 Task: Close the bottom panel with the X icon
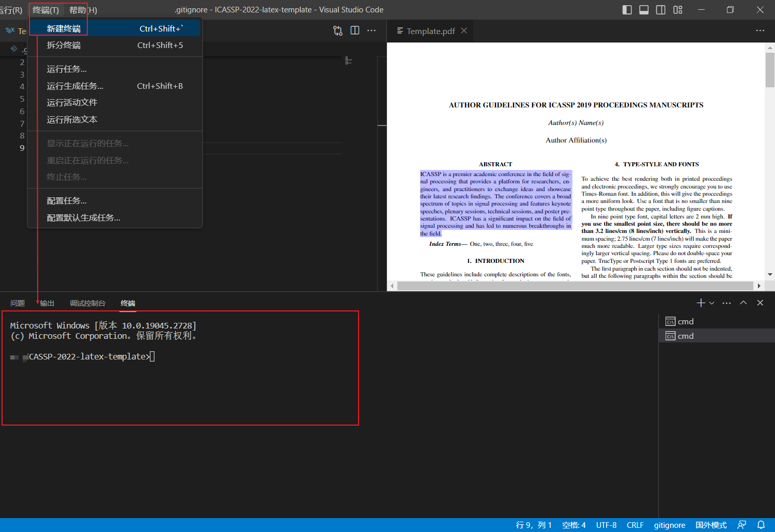pyautogui.click(x=760, y=303)
